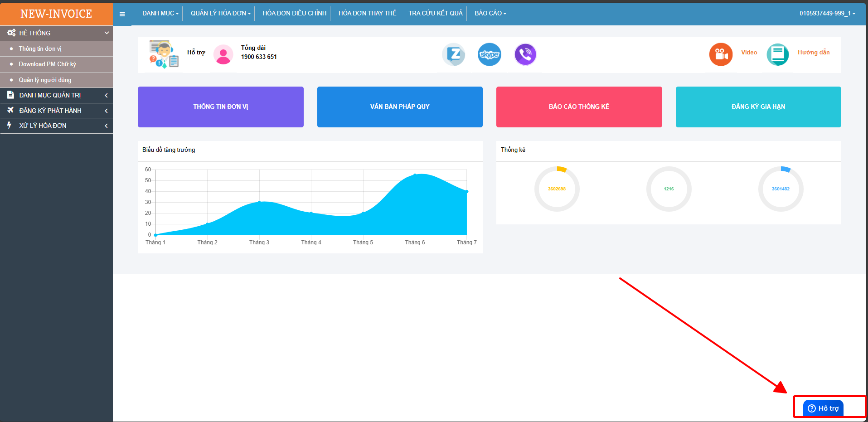
Task: Click the Tổng đài label
Action: tap(253, 48)
